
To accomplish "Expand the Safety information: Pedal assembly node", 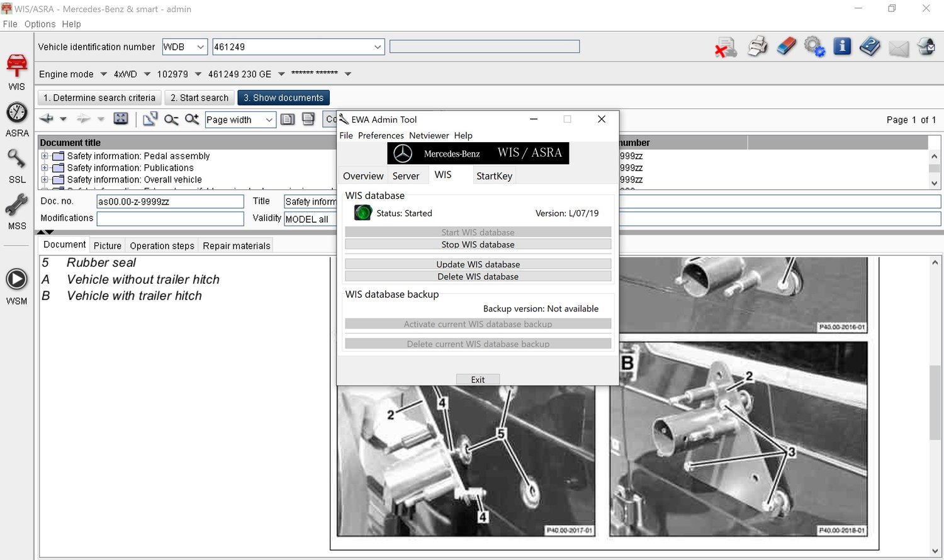I will point(45,156).
